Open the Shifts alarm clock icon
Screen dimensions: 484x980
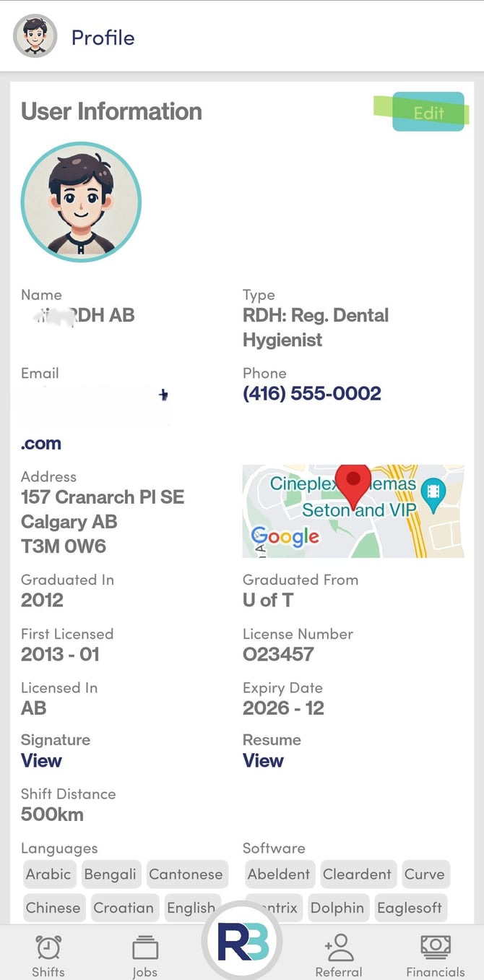pos(48,947)
